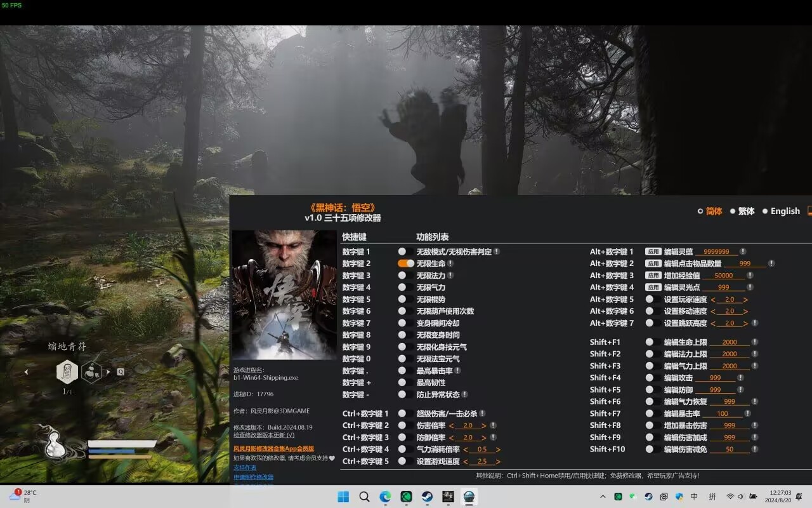Turn on 超级伤害/一击必杀 toggle
The width and height of the screenshot is (812, 508).
(x=402, y=413)
